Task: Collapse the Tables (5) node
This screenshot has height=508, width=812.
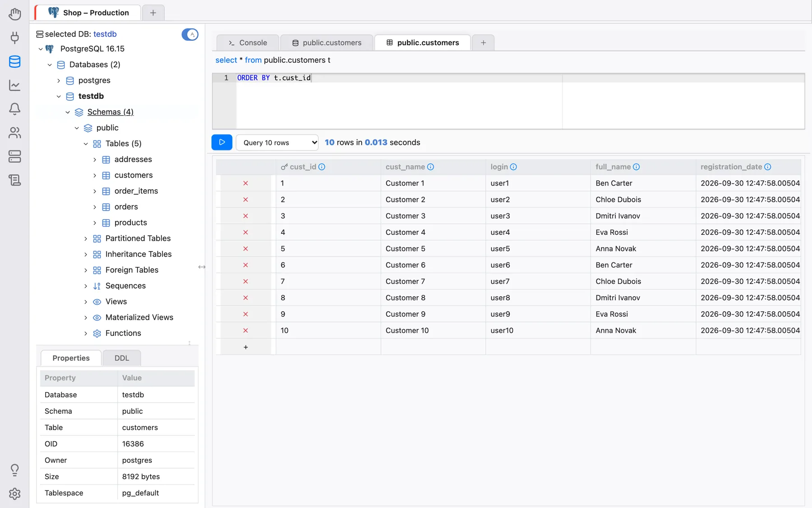Action: pyautogui.click(x=86, y=144)
